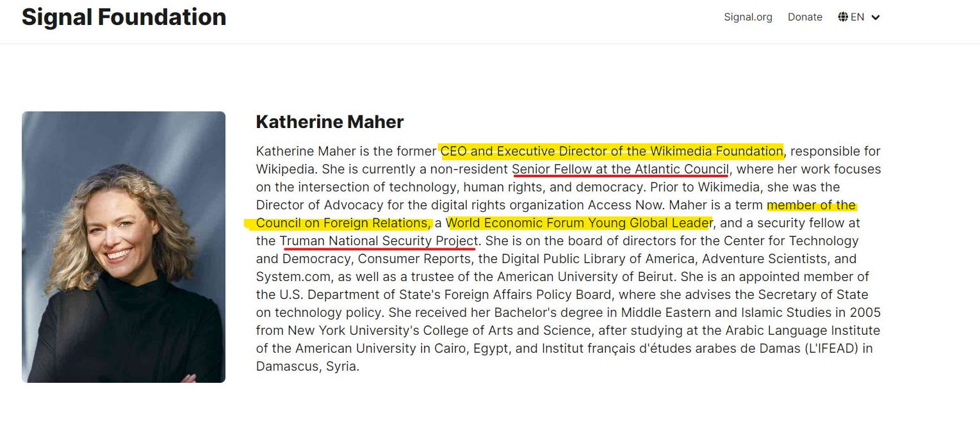Go to the Donate page
This screenshot has height=443, width=980.
804,17
